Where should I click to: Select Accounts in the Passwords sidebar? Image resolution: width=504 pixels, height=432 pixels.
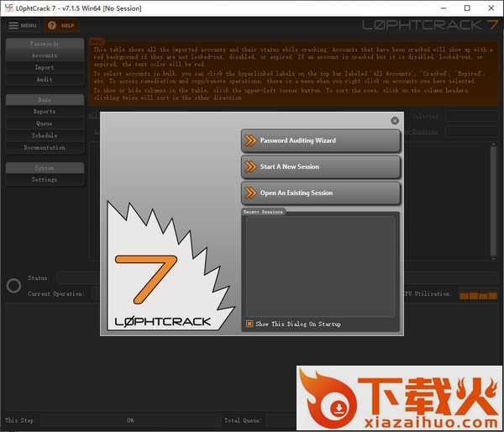click(45, 55)
